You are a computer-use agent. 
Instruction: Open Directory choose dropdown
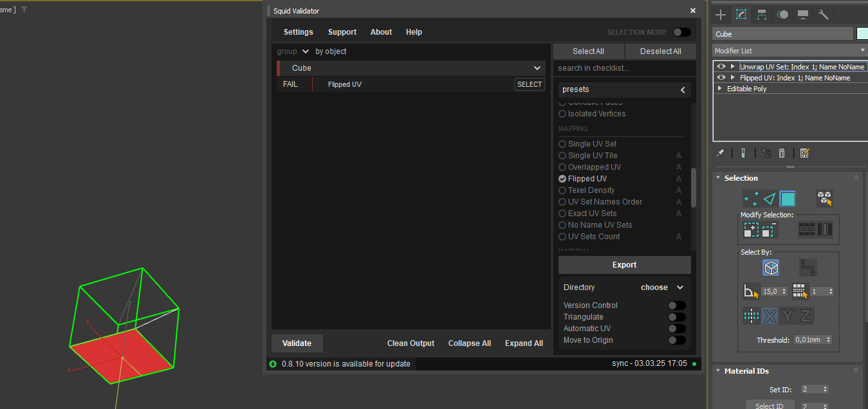662,287
